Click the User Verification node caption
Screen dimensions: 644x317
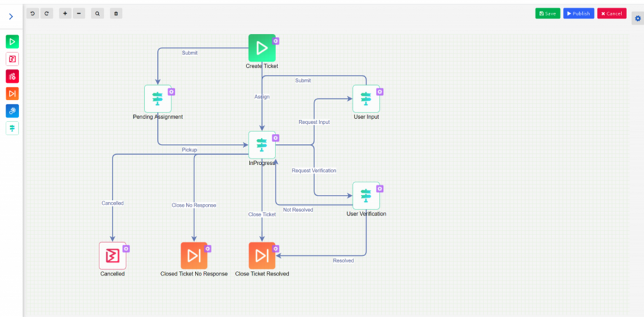coord(367,213)
